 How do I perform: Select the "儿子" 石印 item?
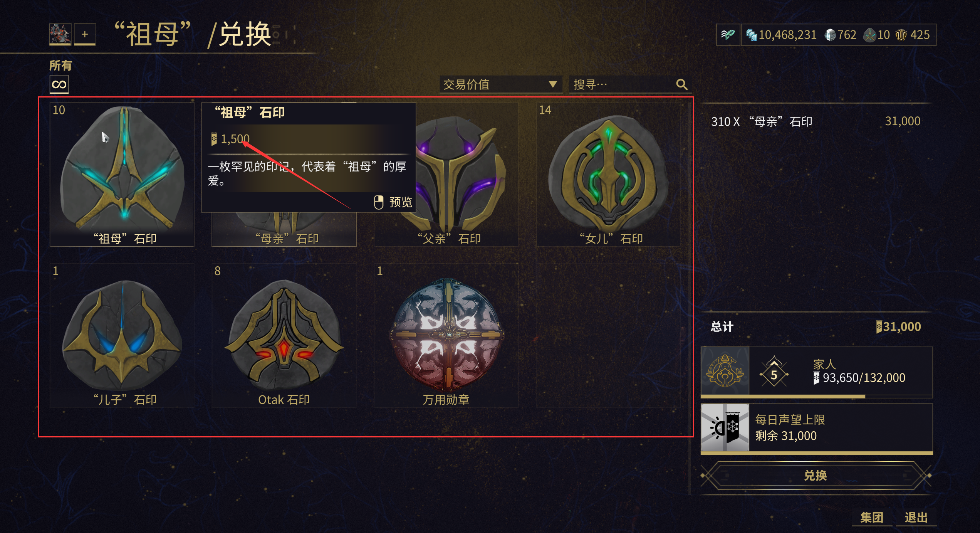coord(122,335)
